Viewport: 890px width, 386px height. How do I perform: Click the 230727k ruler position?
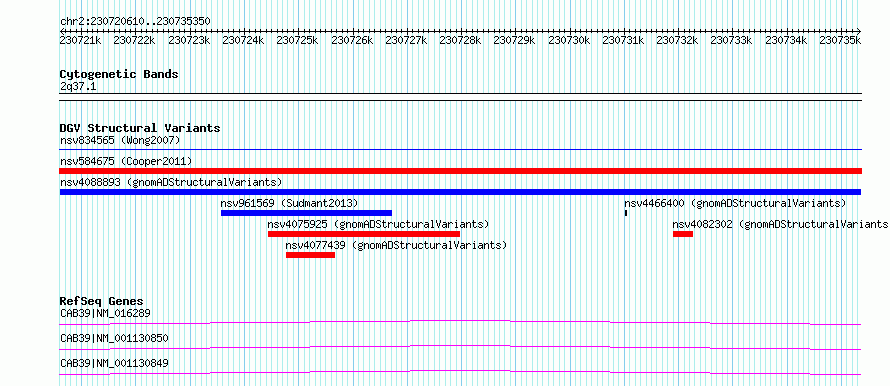click(x=406, y=40)
